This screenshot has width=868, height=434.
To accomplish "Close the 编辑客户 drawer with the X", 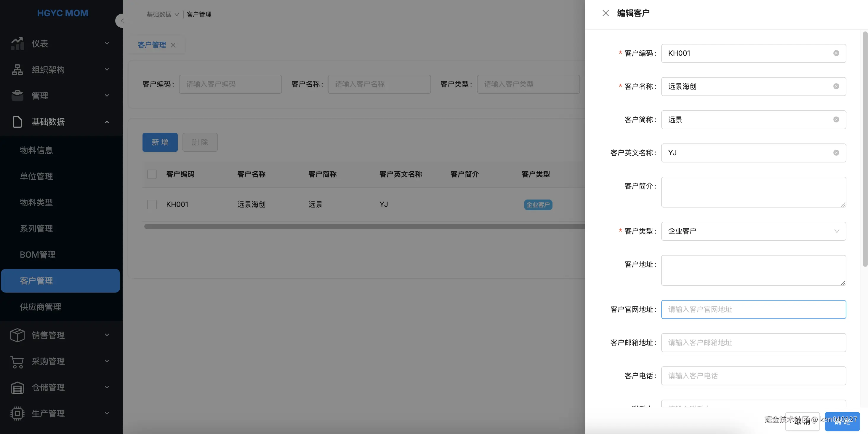I will tap(606, 13).
